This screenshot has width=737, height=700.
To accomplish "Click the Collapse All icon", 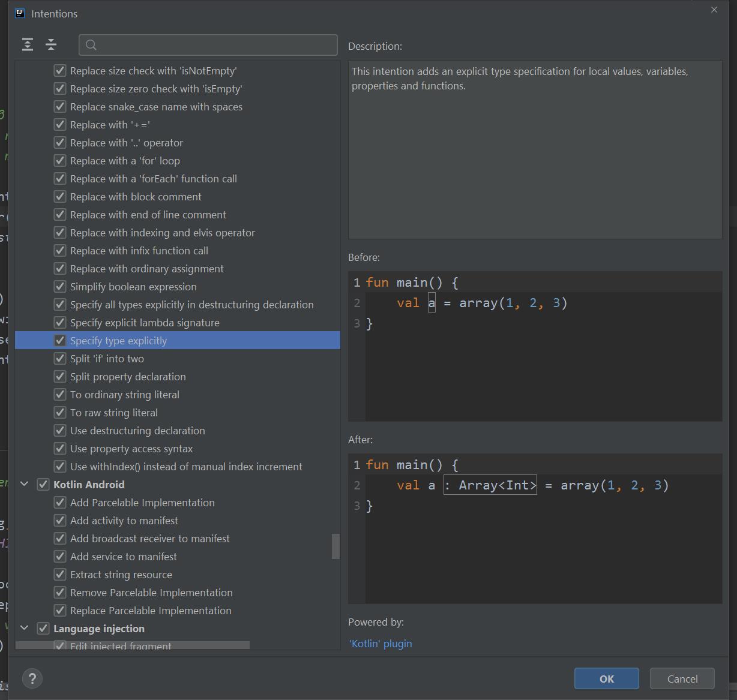I will click(51, 44).
